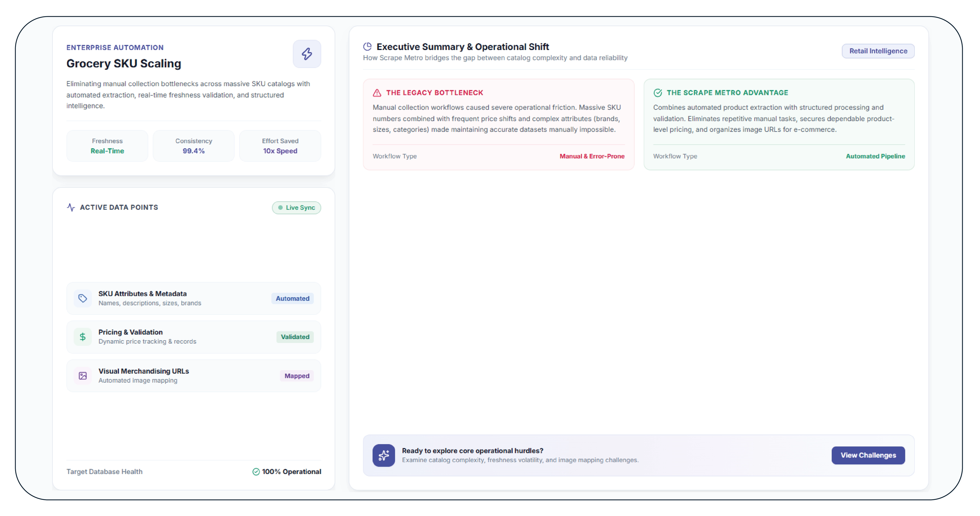Image resolution: width=980 pixels, height=516 pixels.
Task: Click the Mapped status tag
Action: click(297, 376)
